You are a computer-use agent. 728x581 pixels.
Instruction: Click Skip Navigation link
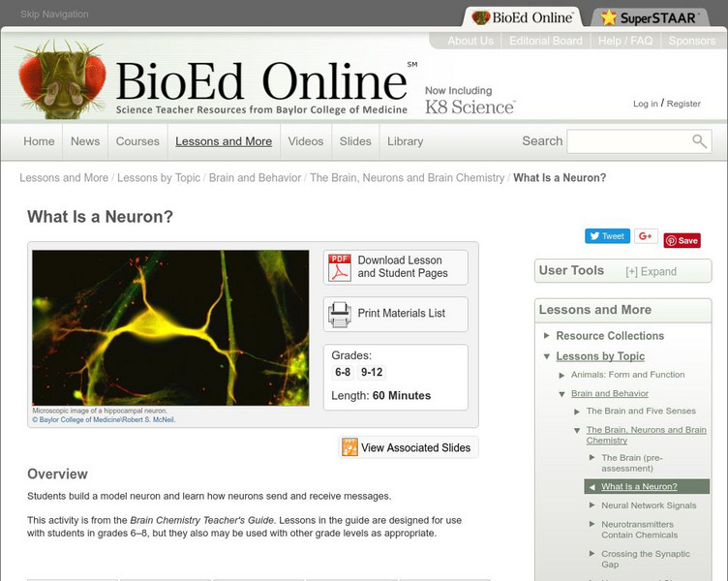[x=54, y=15]
